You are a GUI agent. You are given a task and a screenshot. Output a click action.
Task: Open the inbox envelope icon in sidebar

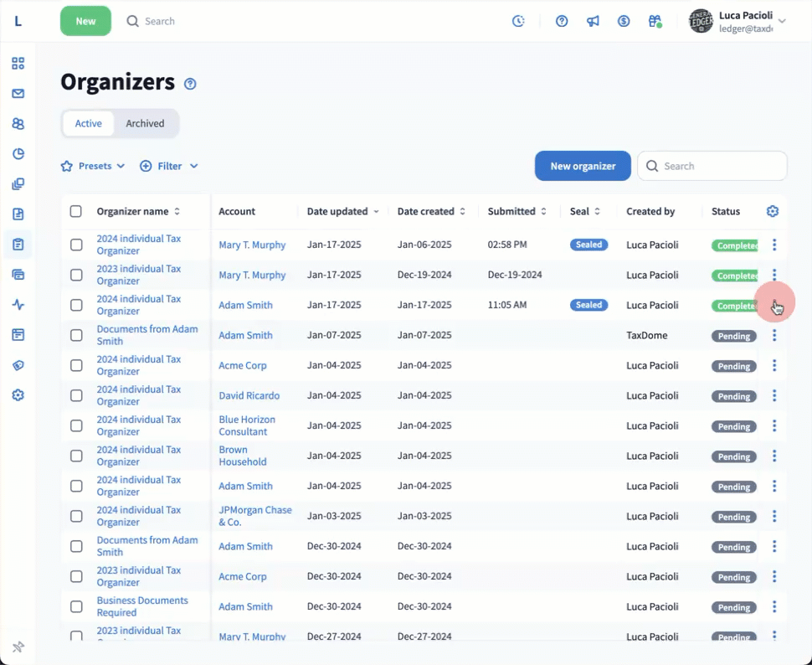point(18,94)
